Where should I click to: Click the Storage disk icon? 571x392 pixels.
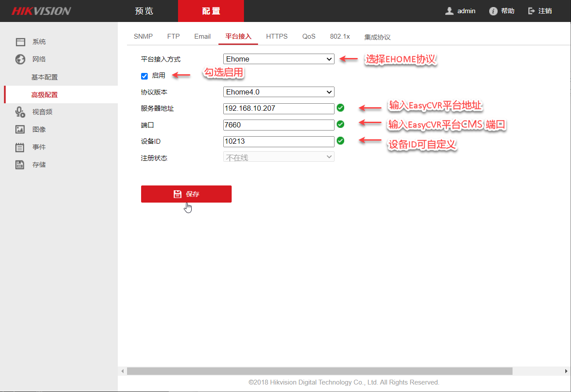20,165
